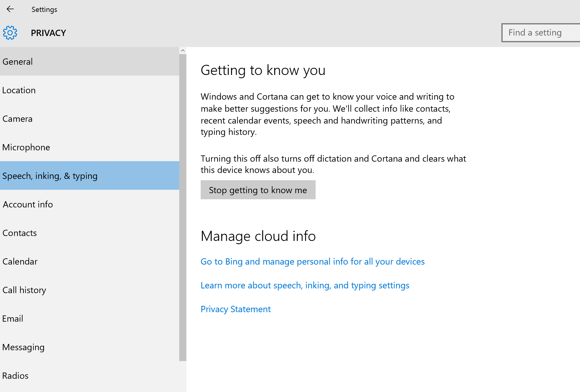
Task: Click the Settings window title text
Action: (x=44, y=10)
